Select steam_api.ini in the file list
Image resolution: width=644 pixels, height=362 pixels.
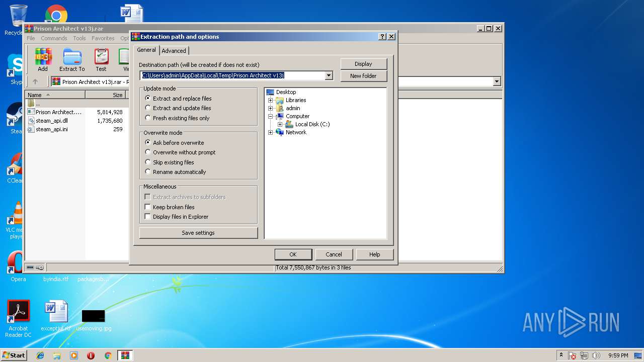pos(51,129)
